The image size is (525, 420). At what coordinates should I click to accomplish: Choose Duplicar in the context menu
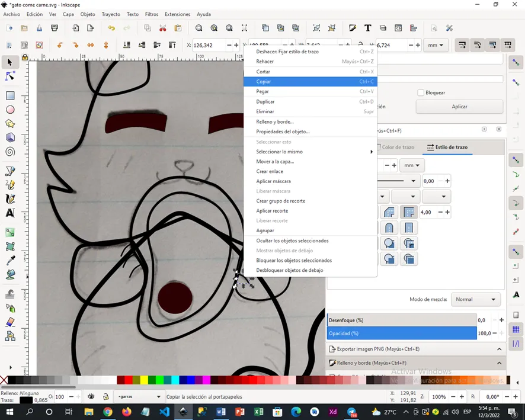tap(310, 101)
